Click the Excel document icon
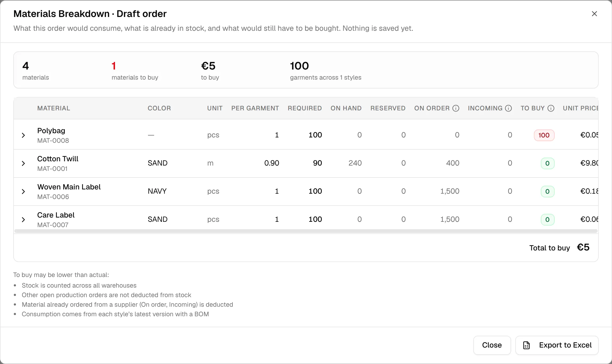 click(526, 345)
